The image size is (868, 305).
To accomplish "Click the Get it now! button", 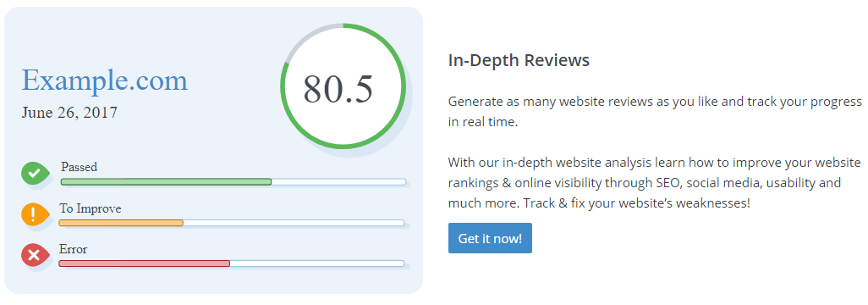I will click(490, 238).
